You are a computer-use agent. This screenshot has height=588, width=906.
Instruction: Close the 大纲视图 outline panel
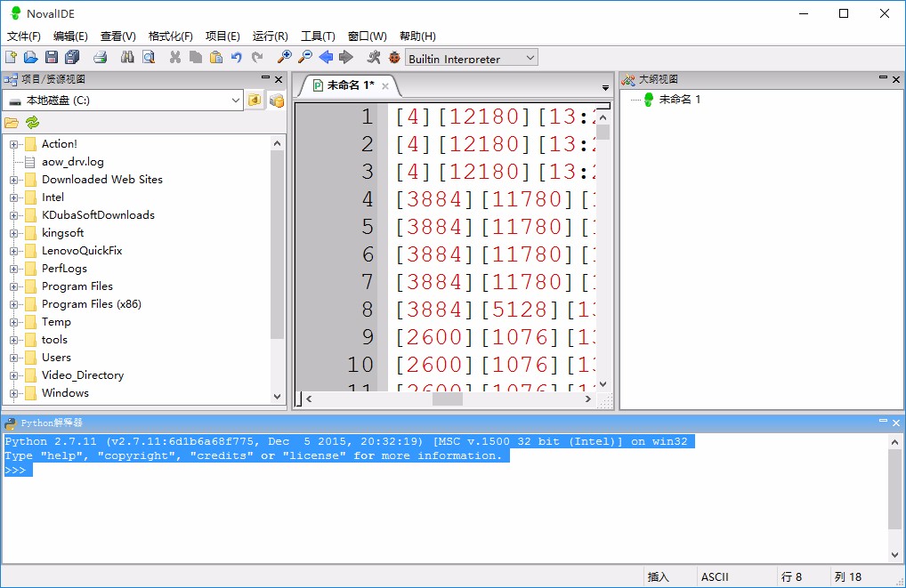[x=896, y=79]
